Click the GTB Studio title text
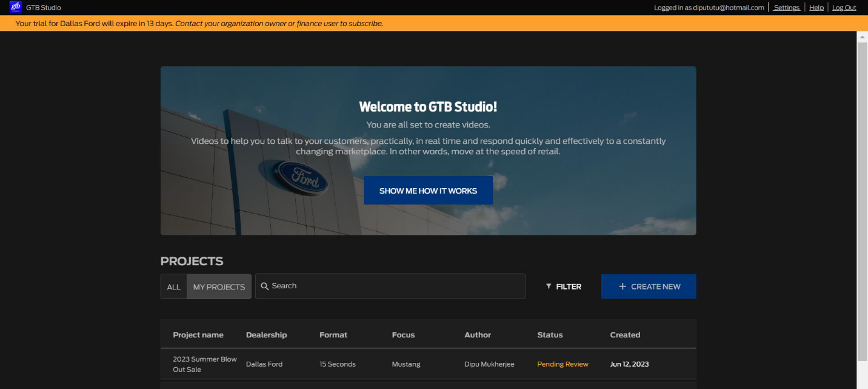The image size is (868, 389). (44, 7)
